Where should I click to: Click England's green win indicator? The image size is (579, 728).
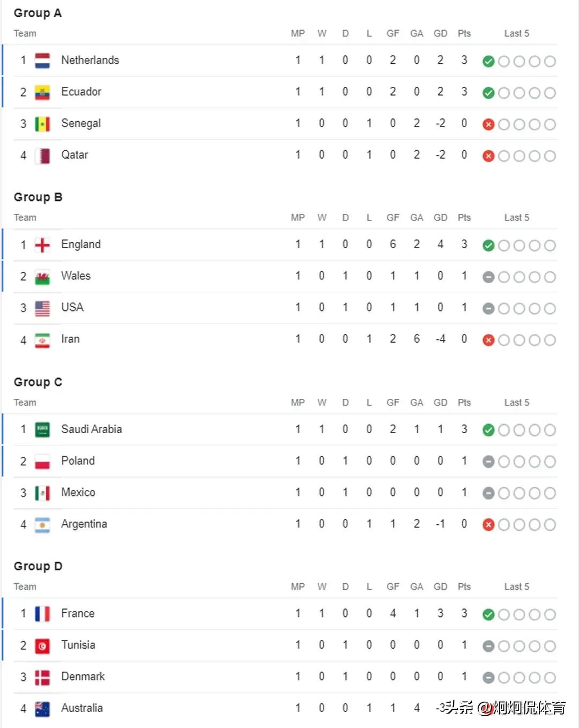click(488, 246)
